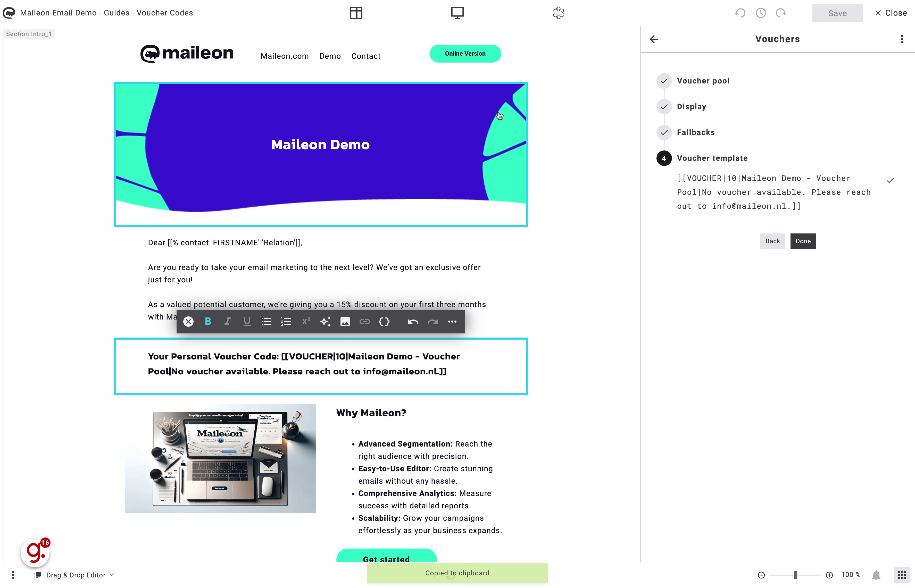Screen dimensions: 915x588
Task: Click the Copied to clipboard notification
Action: click(457, 573)
